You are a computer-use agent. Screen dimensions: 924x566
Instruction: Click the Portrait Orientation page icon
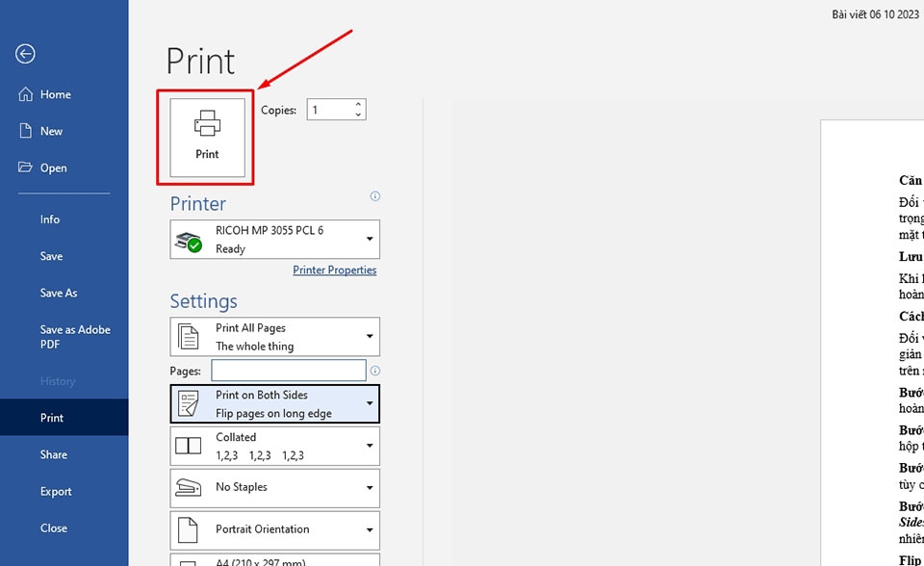point(188,529)
